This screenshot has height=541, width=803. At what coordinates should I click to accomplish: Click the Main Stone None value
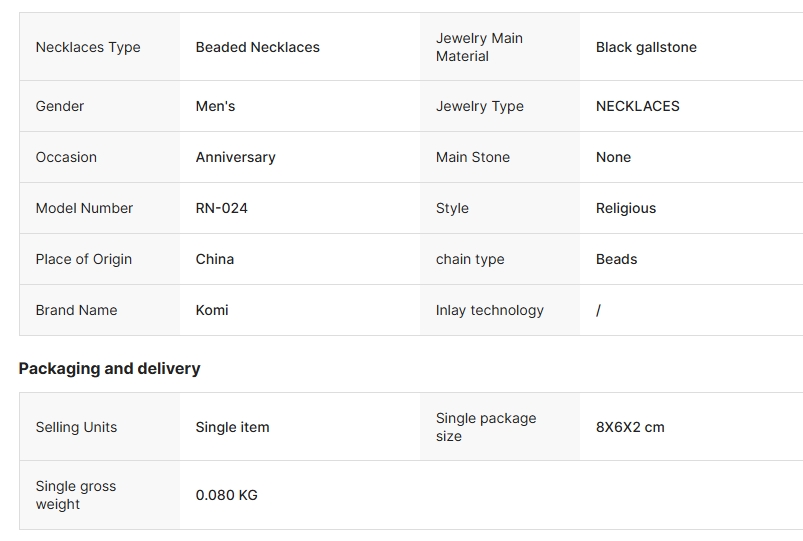tap(614, 157)
